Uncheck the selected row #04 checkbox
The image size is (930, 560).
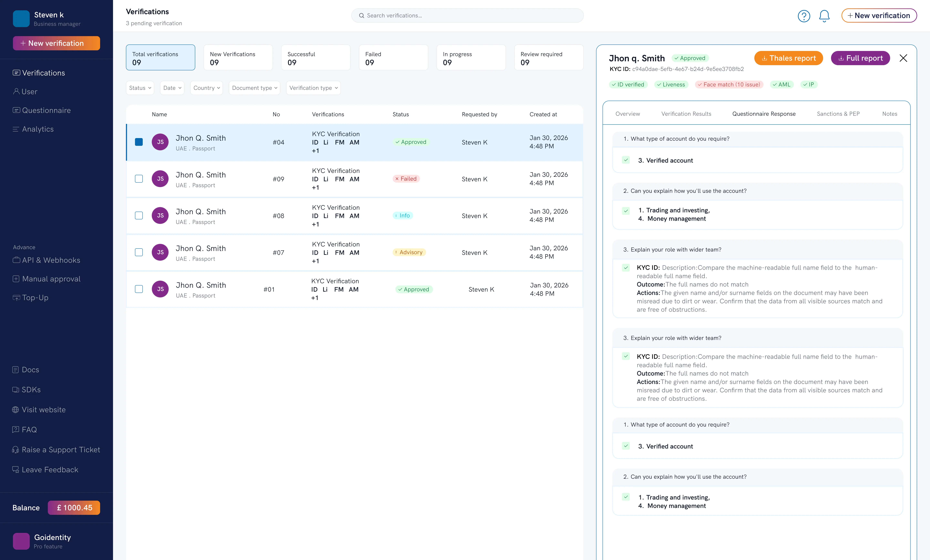(x=139, y=142)
